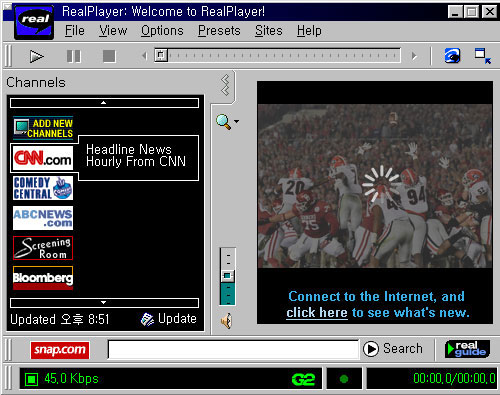Pause playback with the pause icon

click(x=73, y=56)
